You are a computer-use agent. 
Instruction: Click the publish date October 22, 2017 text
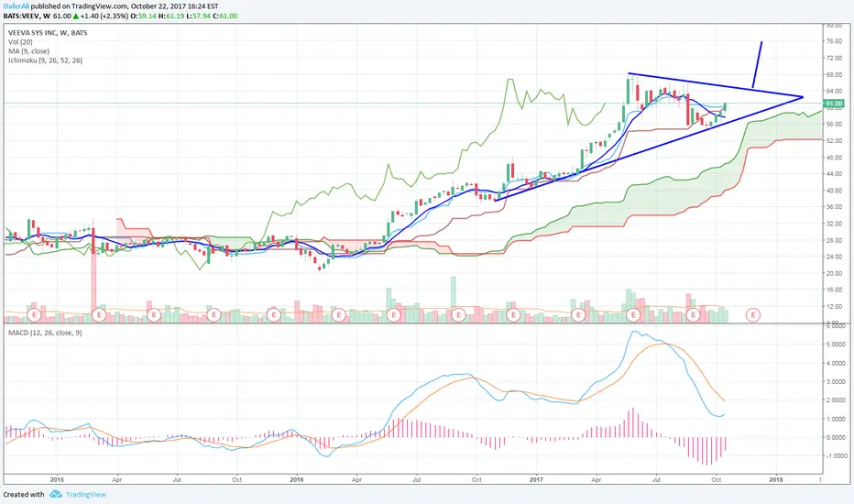159,6
